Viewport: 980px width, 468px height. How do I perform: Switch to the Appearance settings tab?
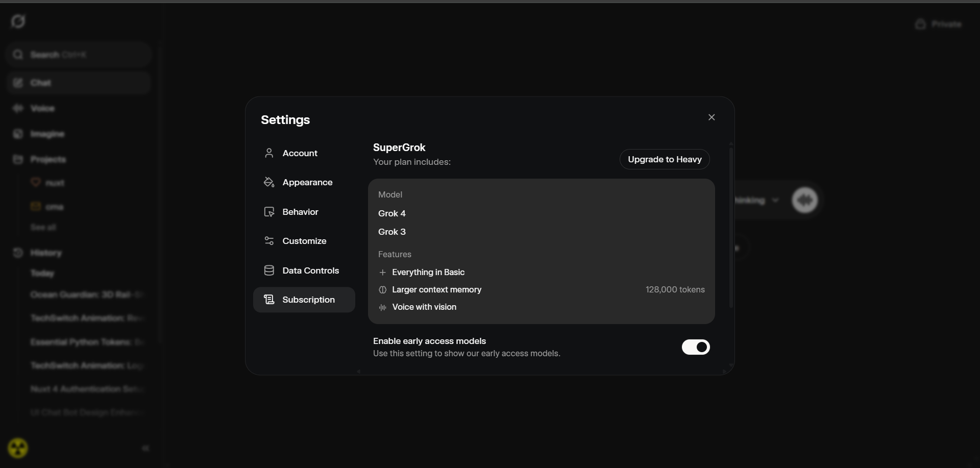[307, 182]
